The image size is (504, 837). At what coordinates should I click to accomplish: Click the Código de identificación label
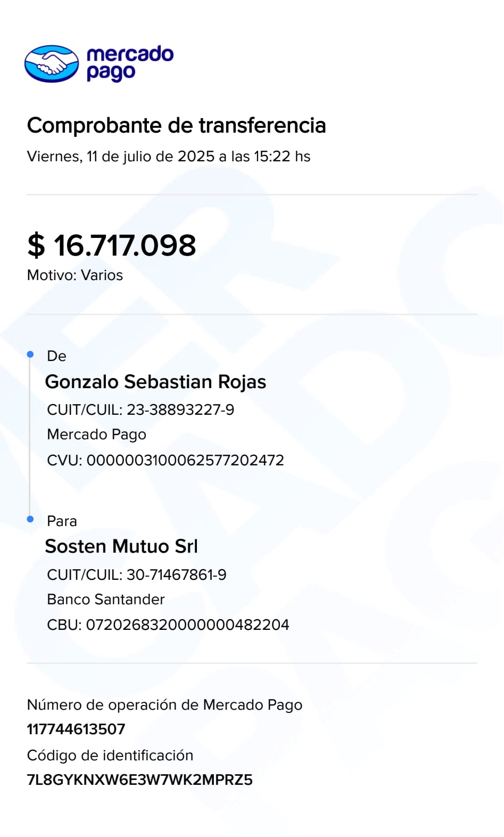(x=110, y=756)
